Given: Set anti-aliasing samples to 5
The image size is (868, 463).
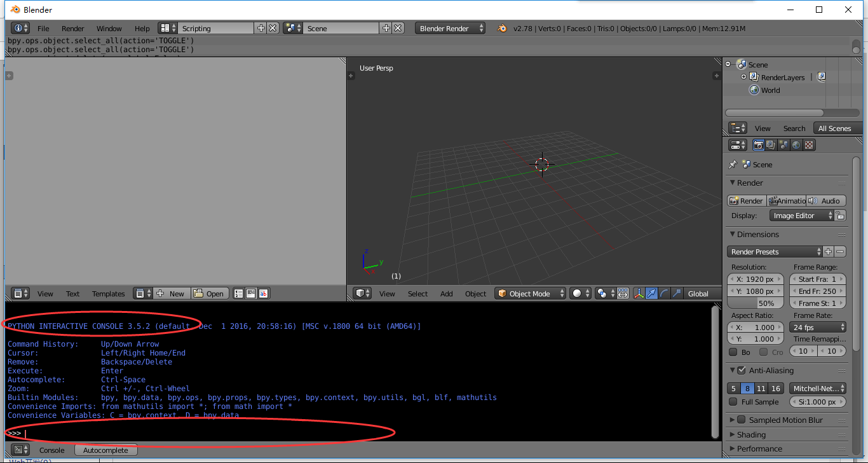Looking at the screenshot, I should click(x=734, y=388).
